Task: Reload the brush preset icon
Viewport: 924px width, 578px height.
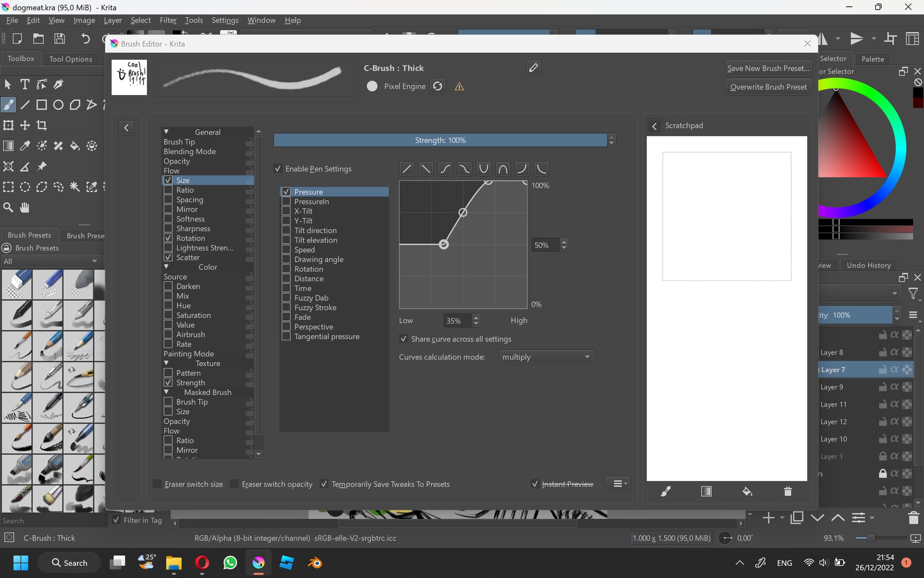Action: pyautogui.click(x=437, y=86)
